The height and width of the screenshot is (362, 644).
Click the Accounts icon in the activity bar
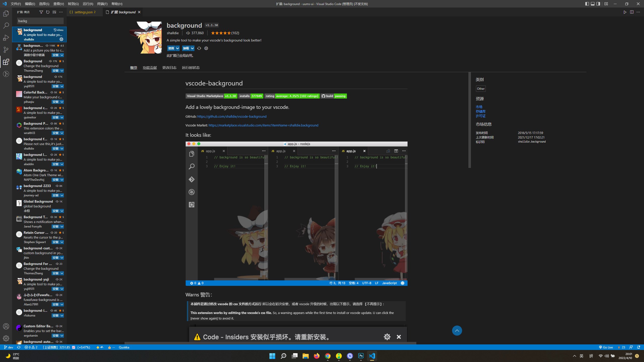click(x=6, y=326)
